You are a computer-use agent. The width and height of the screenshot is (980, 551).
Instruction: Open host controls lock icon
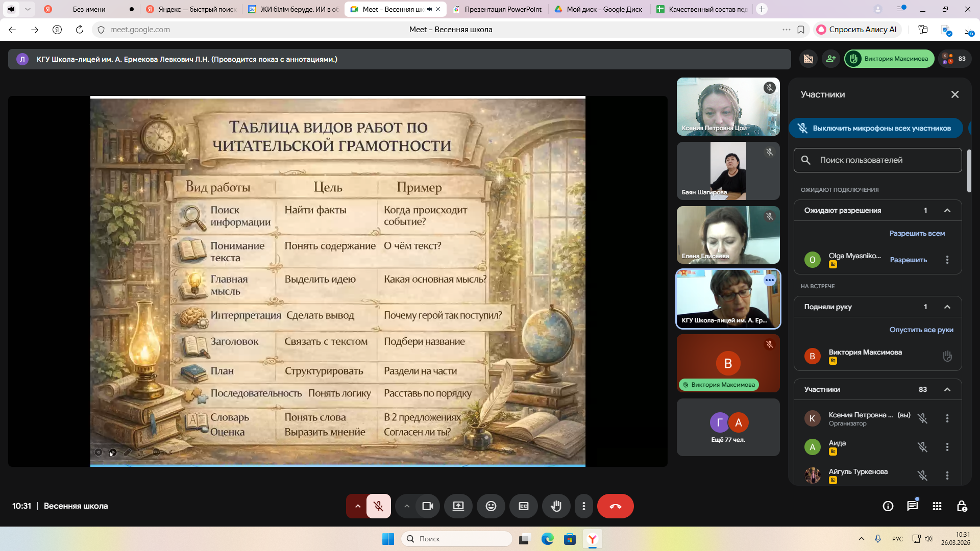tap(962, 506)
